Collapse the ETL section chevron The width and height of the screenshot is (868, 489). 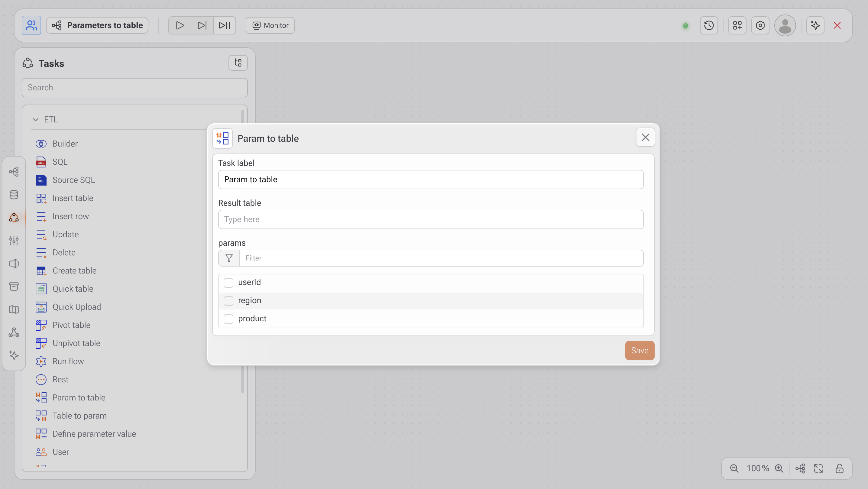[36, 119]
